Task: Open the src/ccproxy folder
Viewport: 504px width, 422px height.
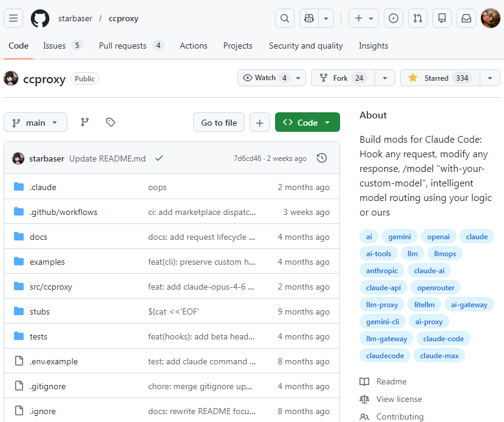Action: (x=51, y=287)
